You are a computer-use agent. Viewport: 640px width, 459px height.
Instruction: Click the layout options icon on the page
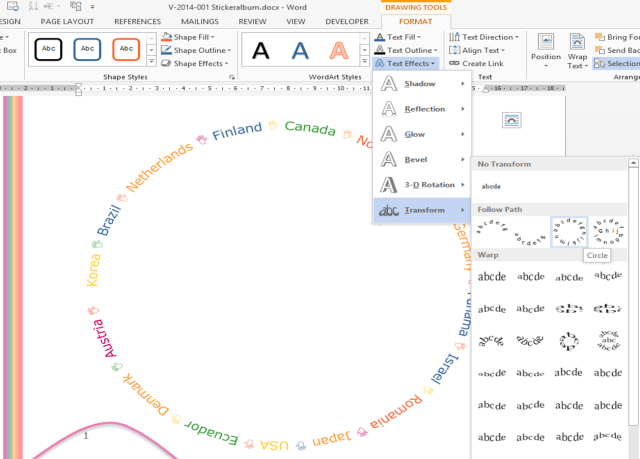[x=511, y=119]
